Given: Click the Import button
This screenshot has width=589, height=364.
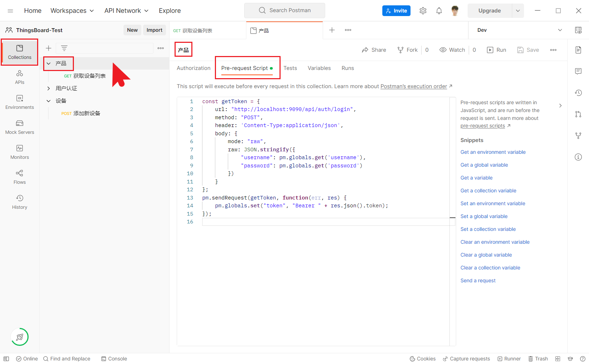Looking at the screenshot, I should [155, 30].
